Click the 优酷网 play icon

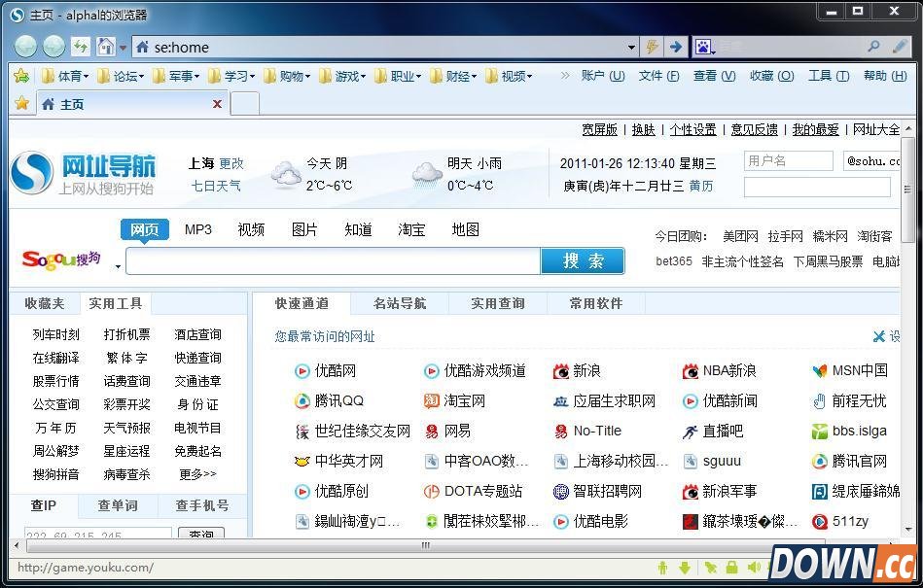click(302, 371)
